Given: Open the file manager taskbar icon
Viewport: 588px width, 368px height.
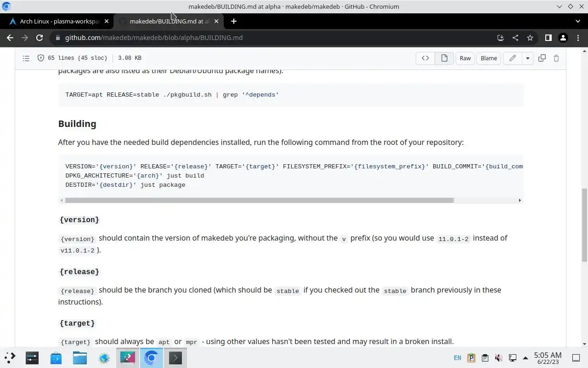Looking at the screenshot, I should click(x=80, y=358).
